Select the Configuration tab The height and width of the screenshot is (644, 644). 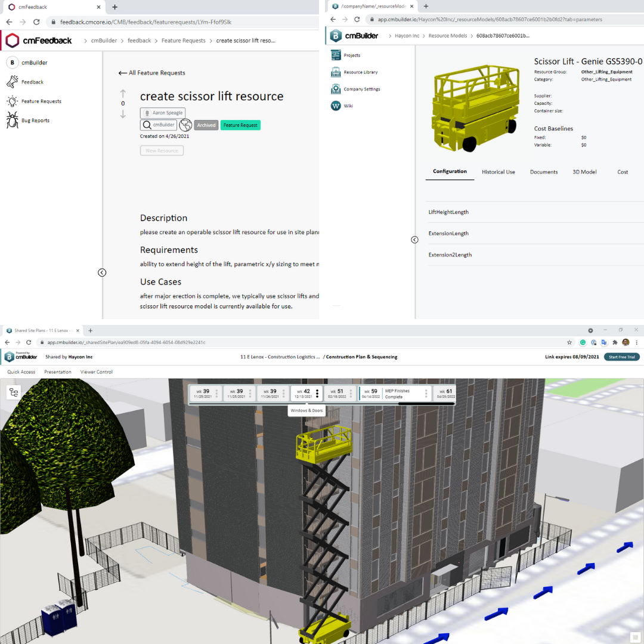click(450, 172)
